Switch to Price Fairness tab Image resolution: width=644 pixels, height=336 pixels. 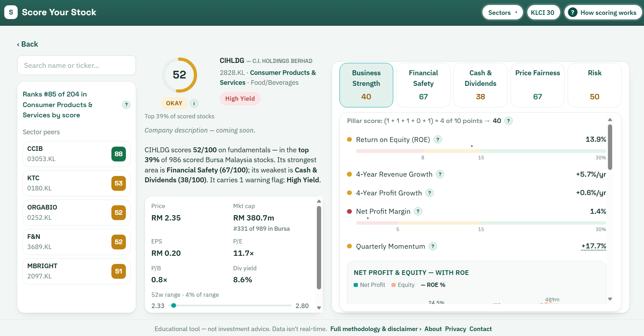(538, 85)
